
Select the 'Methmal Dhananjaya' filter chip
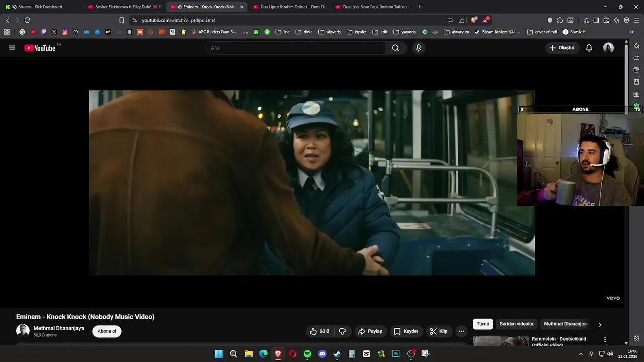[566, 324]
